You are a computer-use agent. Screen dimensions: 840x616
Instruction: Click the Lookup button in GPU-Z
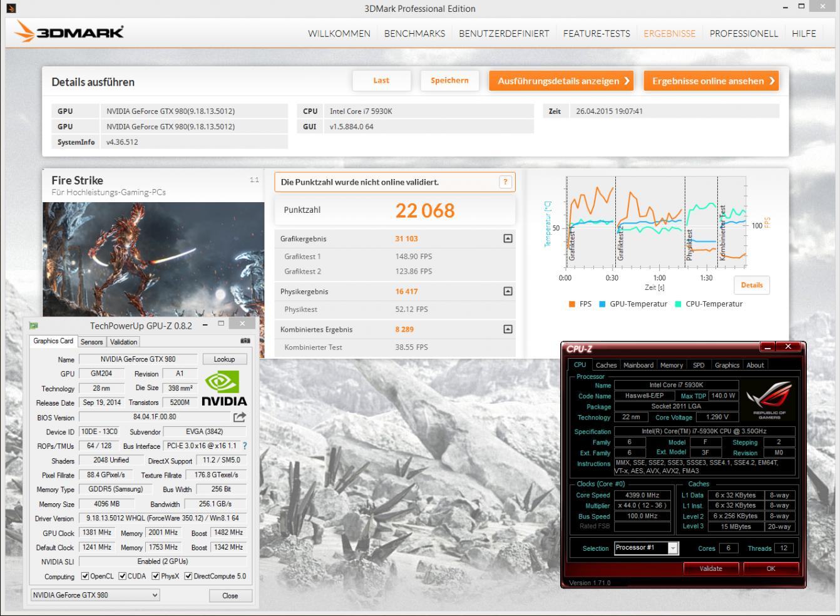tap(224, 359)
